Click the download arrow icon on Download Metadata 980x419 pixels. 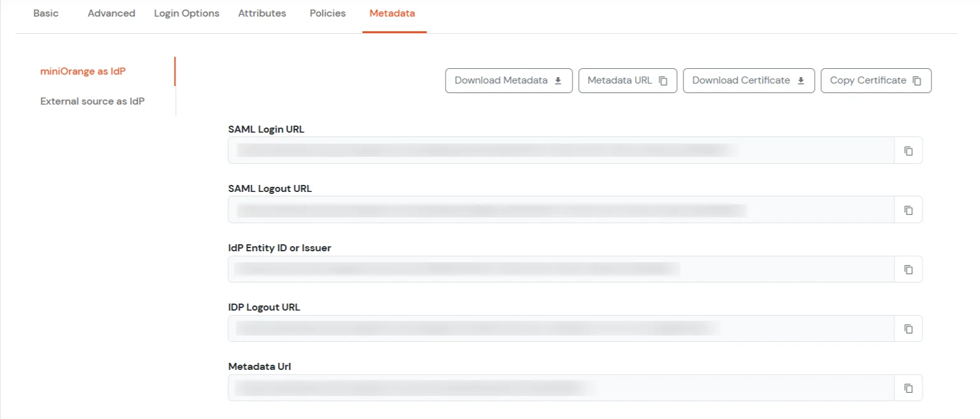click(557, 80)
